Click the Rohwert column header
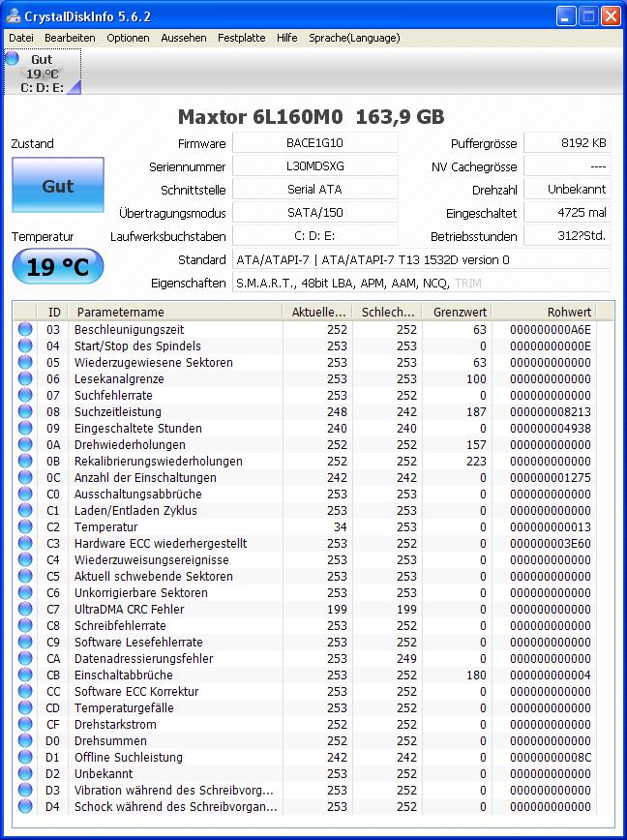627x840 pixels. (x=544, y=312)
